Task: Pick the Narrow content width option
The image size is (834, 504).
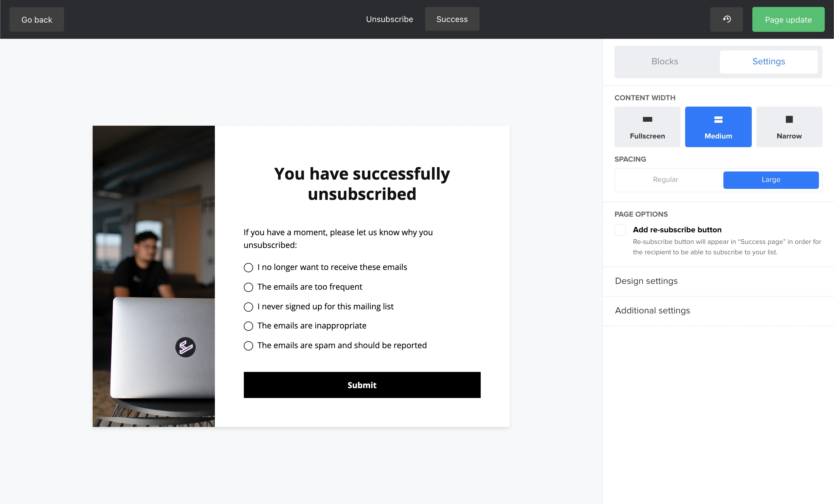Action: (x=789, y=127)
